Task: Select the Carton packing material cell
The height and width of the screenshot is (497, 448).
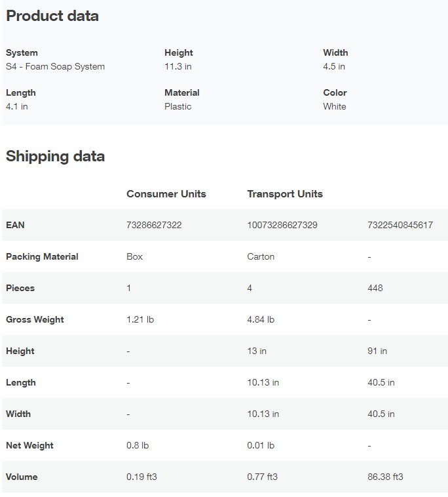Action: click(260, 257)
